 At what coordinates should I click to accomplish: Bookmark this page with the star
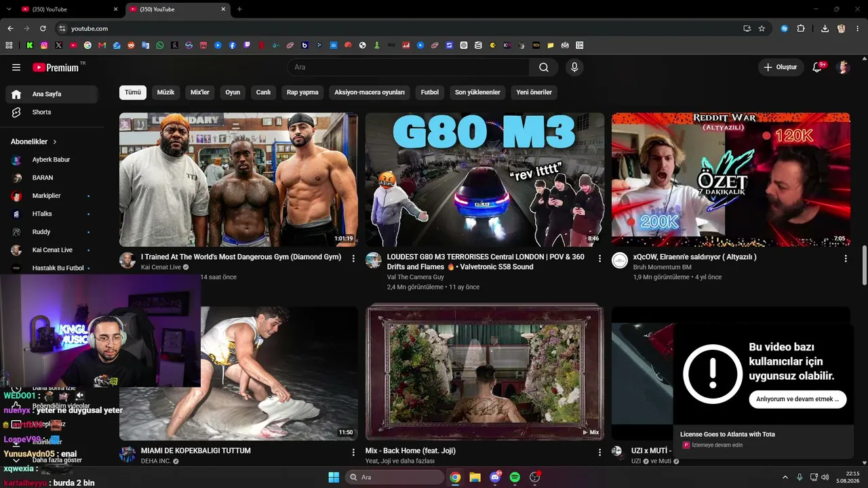point(762,28)
